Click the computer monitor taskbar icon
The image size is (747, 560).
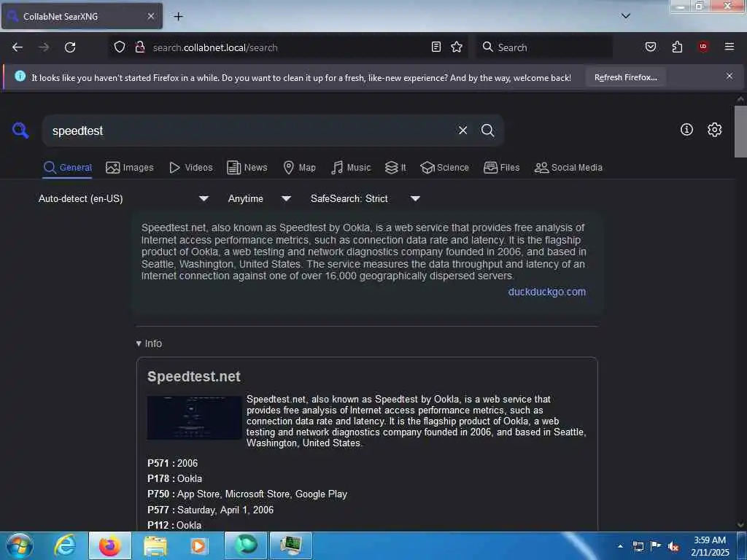(291, 545)
